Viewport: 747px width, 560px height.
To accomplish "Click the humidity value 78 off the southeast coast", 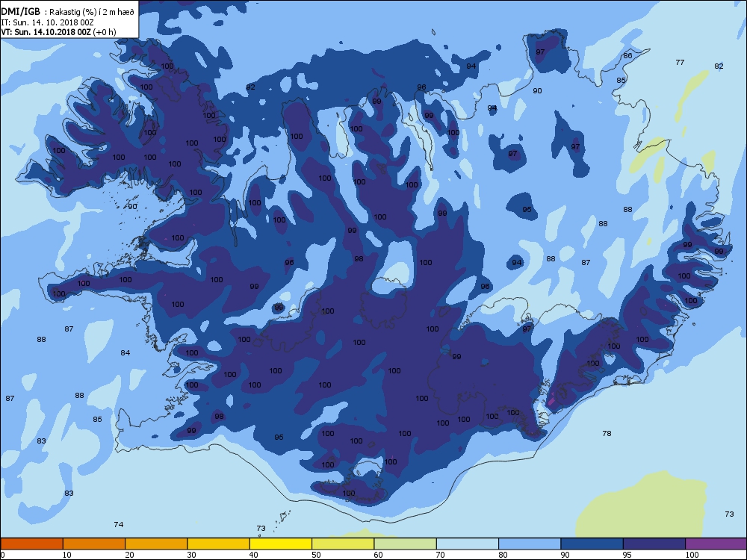I will tap(607, 433).
